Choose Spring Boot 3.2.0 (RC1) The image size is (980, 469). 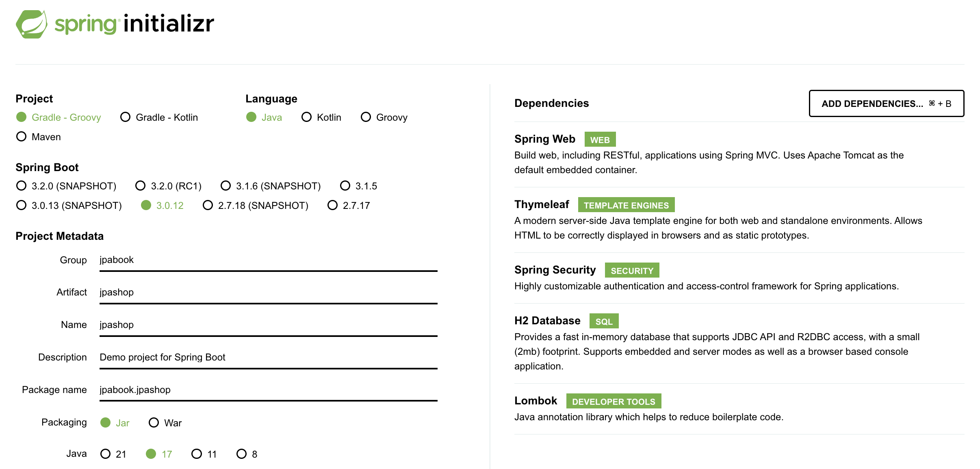pyautogui.click(x=141, y=186)
